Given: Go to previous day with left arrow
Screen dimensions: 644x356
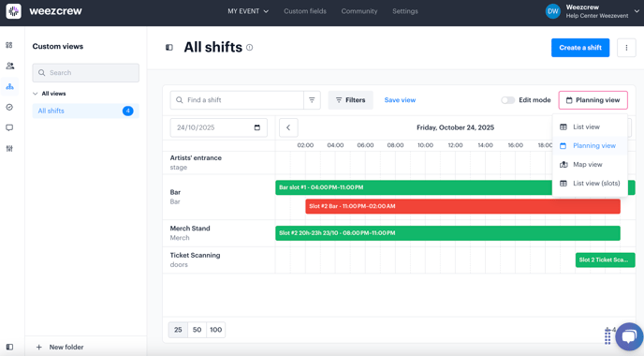Looking at the screenshot, I should tap(288, 127).
